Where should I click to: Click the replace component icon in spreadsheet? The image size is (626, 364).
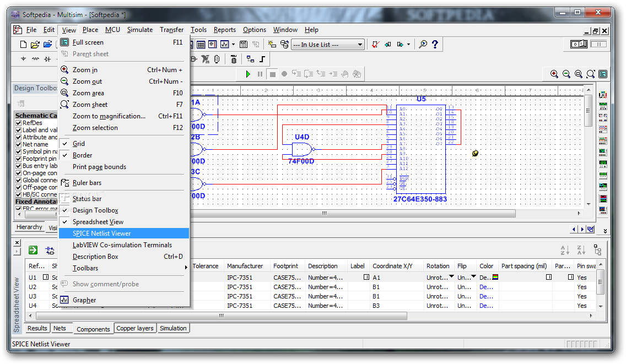(x=50, y=250)
